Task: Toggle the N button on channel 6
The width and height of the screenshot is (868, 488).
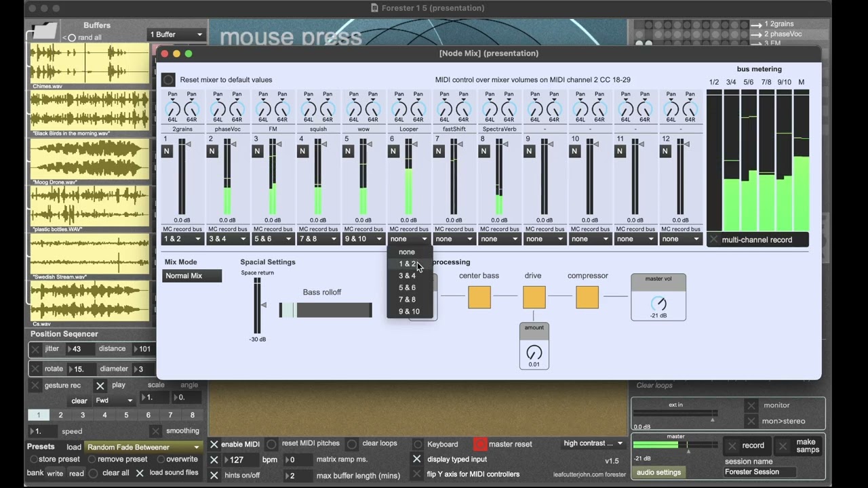Action: tap(393, 151)
